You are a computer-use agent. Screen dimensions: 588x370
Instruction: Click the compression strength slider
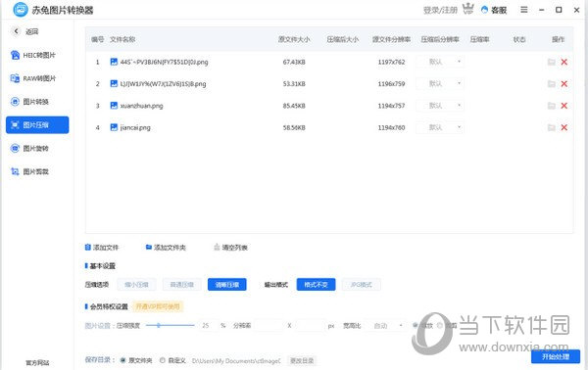(170, 325)
